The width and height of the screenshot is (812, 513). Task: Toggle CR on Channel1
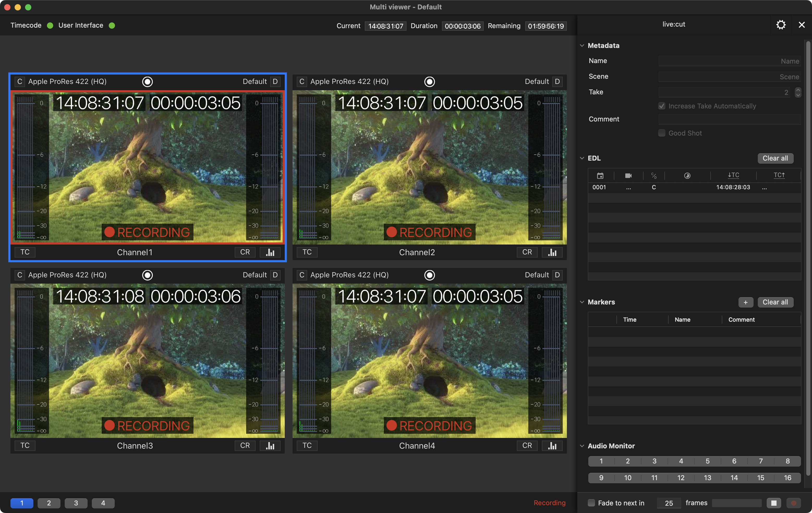point(245,252)
